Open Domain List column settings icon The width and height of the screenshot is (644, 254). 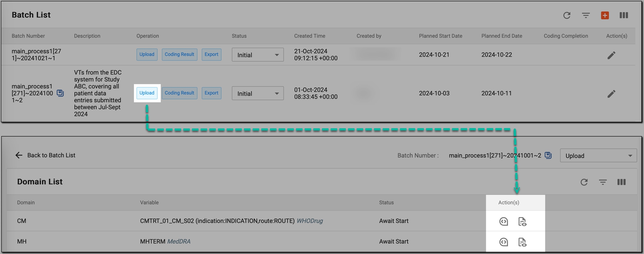[621, 182]
